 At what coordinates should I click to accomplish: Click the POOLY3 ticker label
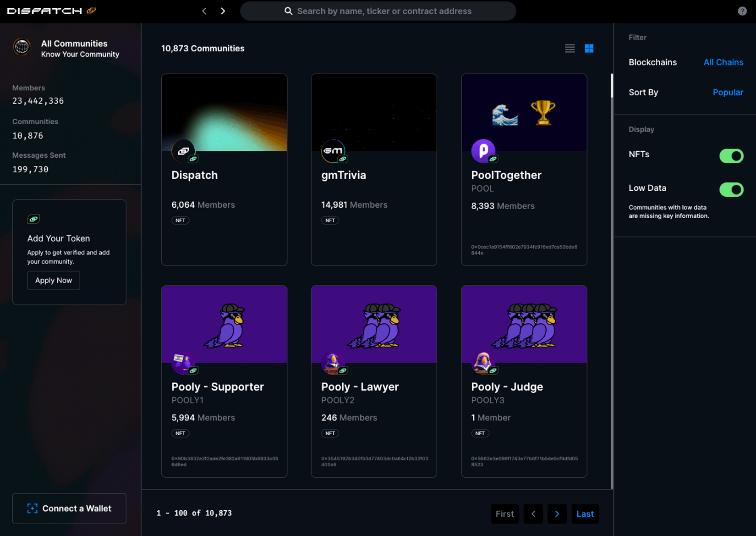click(x=488, y=400)
